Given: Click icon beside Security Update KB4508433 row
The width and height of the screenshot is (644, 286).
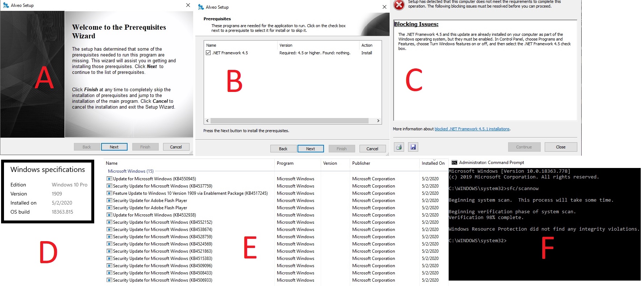Looking at the screenshot, I should 109,273.
